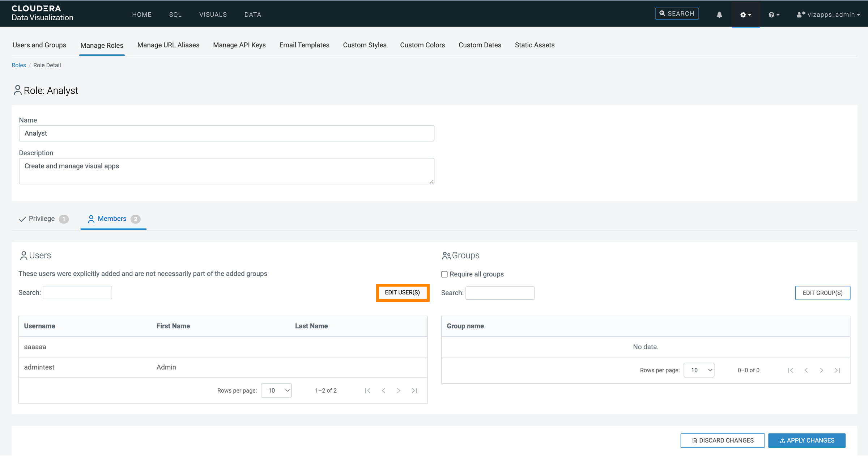This screenshot has width=868, height=469.
Task: Switch to the Privilege tab
Action: (42, 219)
